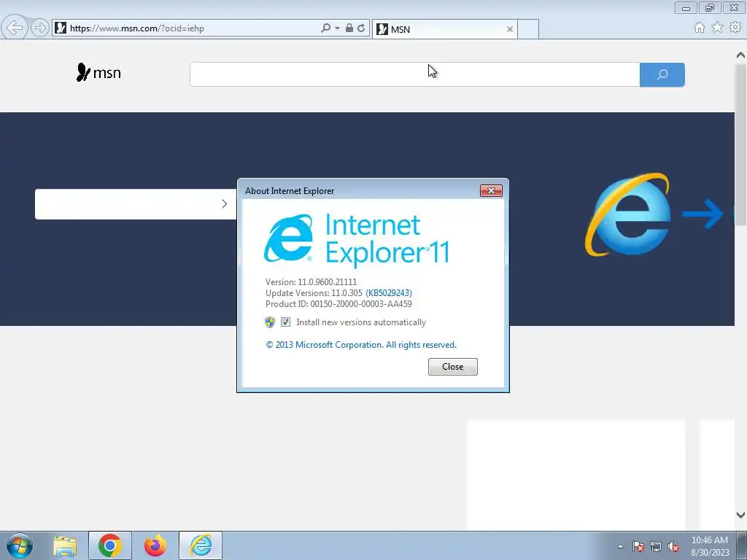
Task: Toggle Install new versions automatically checkbox
Action: [x=285, y=322]
